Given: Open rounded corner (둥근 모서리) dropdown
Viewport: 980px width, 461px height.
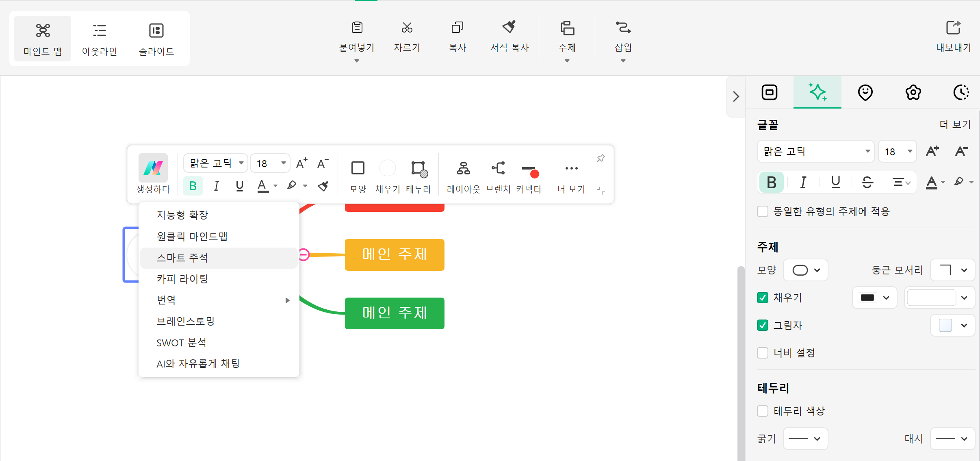Looking at the screenshot, I should click(x=953, y=270).
